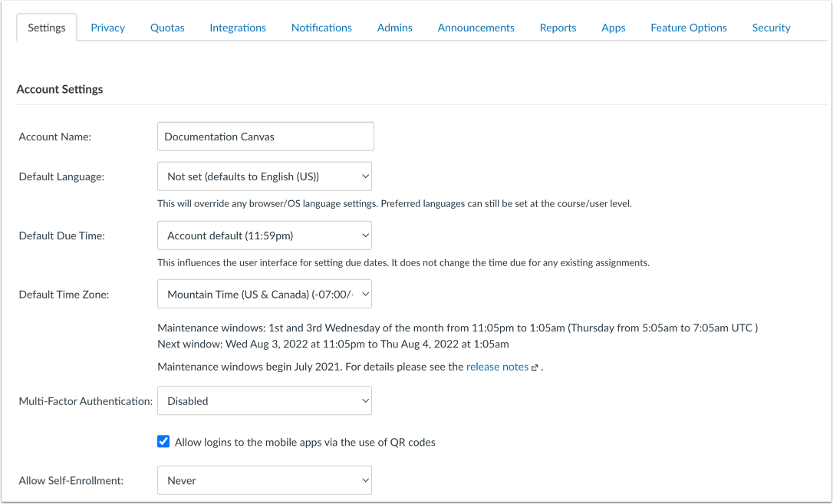Screen dimensions: 833x504
Task: Click the Default Language label
Action: tap(61, 177)
